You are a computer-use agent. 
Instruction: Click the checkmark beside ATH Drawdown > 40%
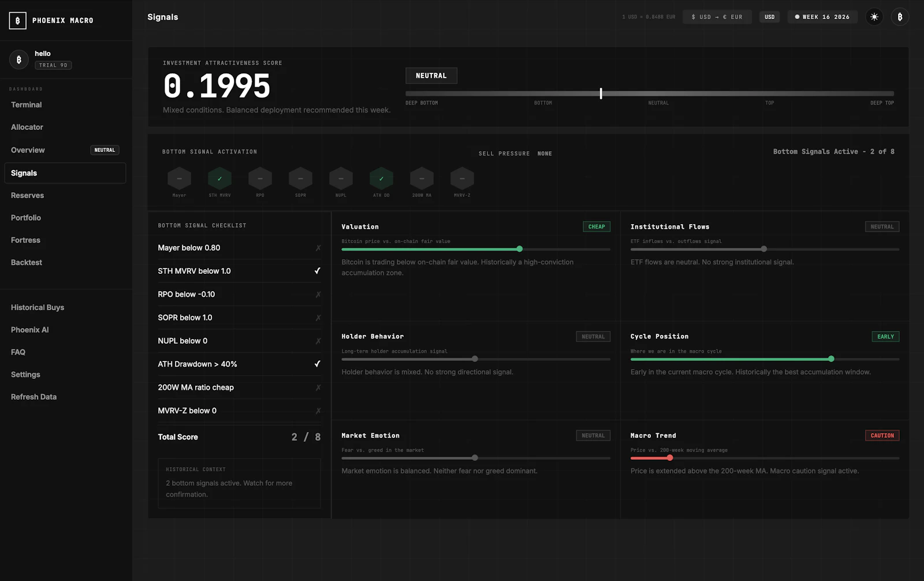point(318,364)
